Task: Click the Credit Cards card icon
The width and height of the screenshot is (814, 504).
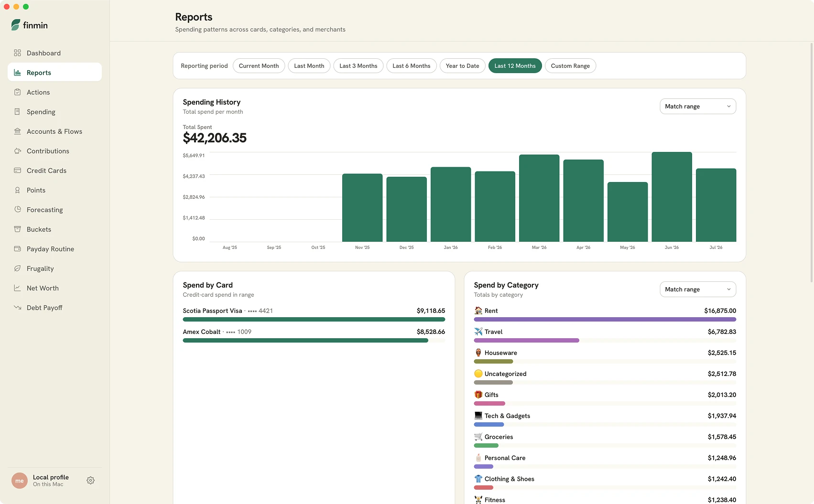Action: click(x=17, y=171)
